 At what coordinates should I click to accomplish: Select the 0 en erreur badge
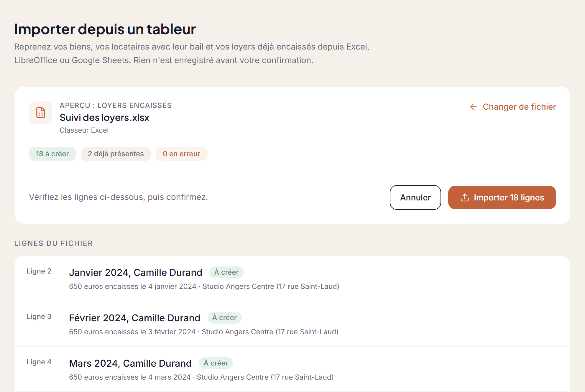(x=182, y=154)
